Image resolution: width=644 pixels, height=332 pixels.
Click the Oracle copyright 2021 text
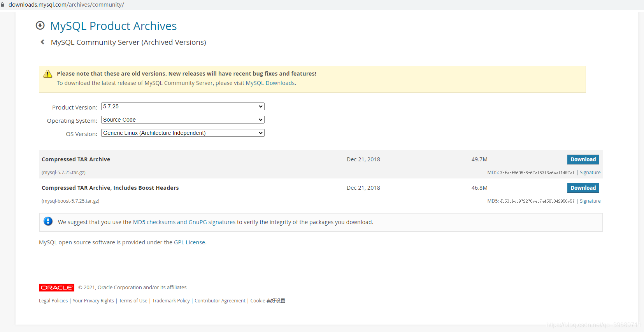[132, 288]
